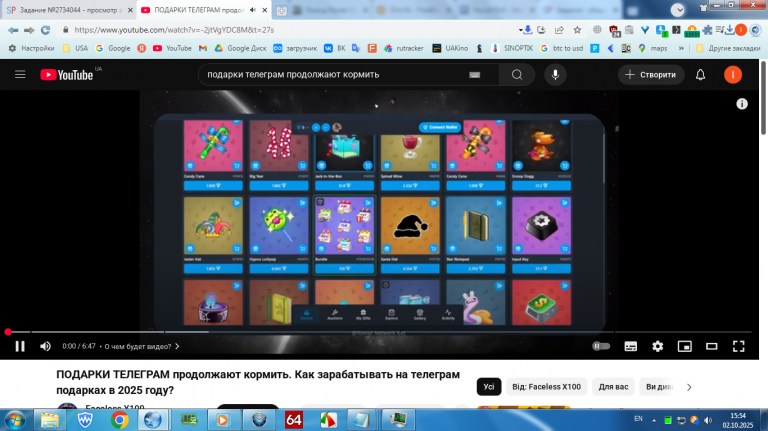Select the 'Від: Faceless X100' chip
The height and width of the screenshot is (431, 768).
(546, 386)
